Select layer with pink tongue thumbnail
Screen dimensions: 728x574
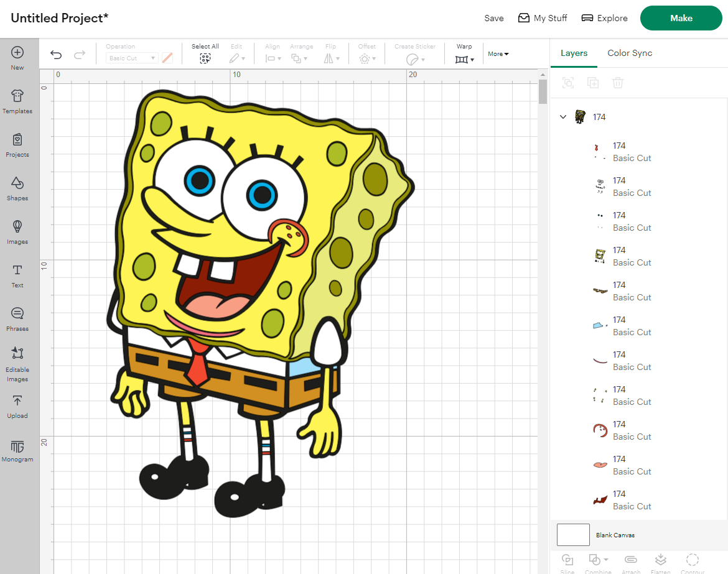click(600, 465)
